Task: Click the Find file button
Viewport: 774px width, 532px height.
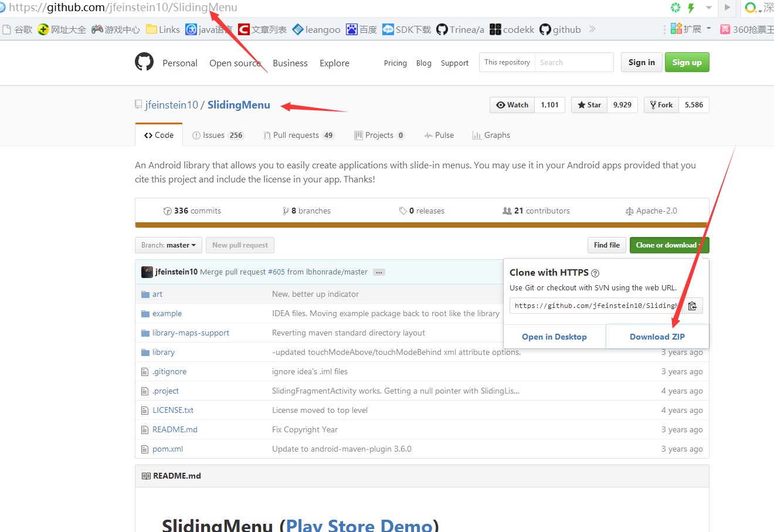Action: (606, 245)
